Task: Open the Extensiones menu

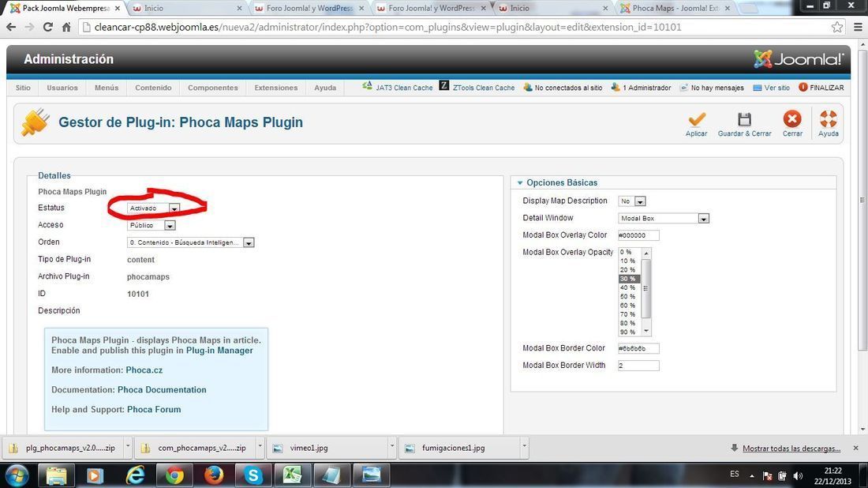Action: pyautogui.click(x=275, y=88)
